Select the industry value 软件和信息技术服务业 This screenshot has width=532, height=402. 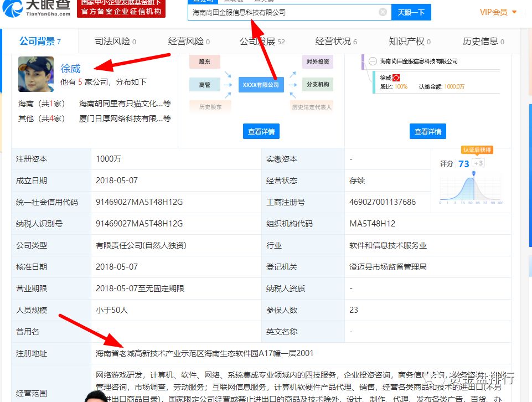388,245
